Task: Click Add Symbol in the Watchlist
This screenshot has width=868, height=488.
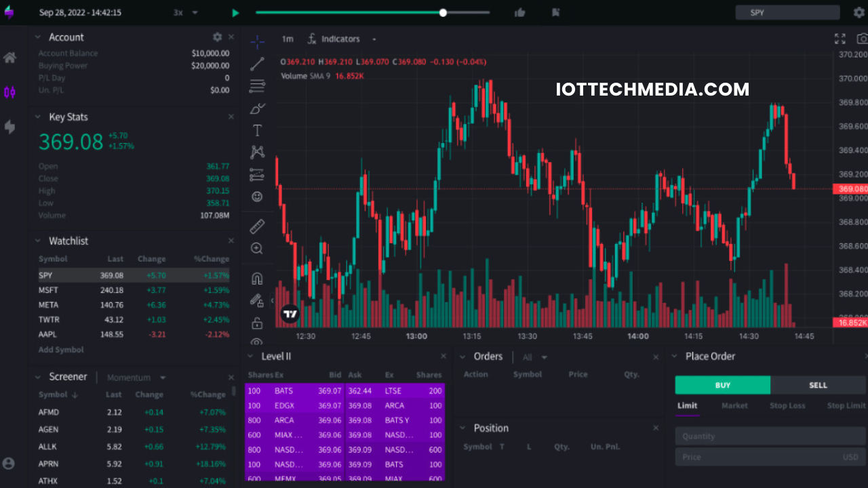Action: point(61,350)
